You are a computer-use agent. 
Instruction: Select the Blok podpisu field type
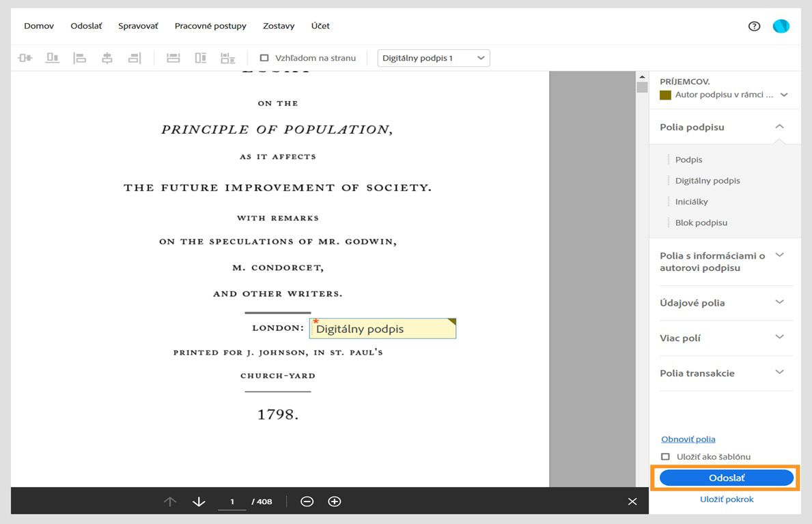[701, 223]
